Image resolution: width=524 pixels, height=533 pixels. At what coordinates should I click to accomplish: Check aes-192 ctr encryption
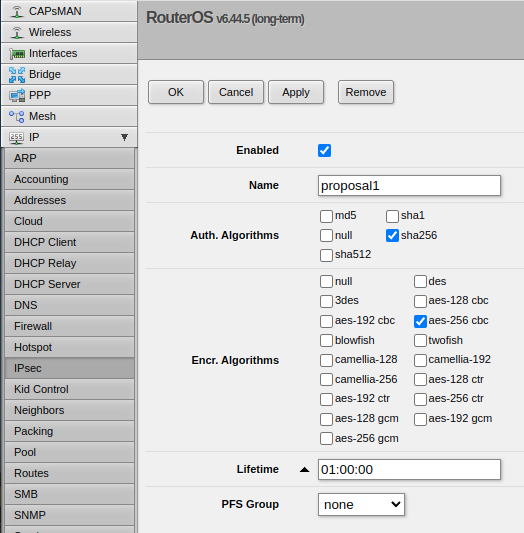tap(326, 399)
